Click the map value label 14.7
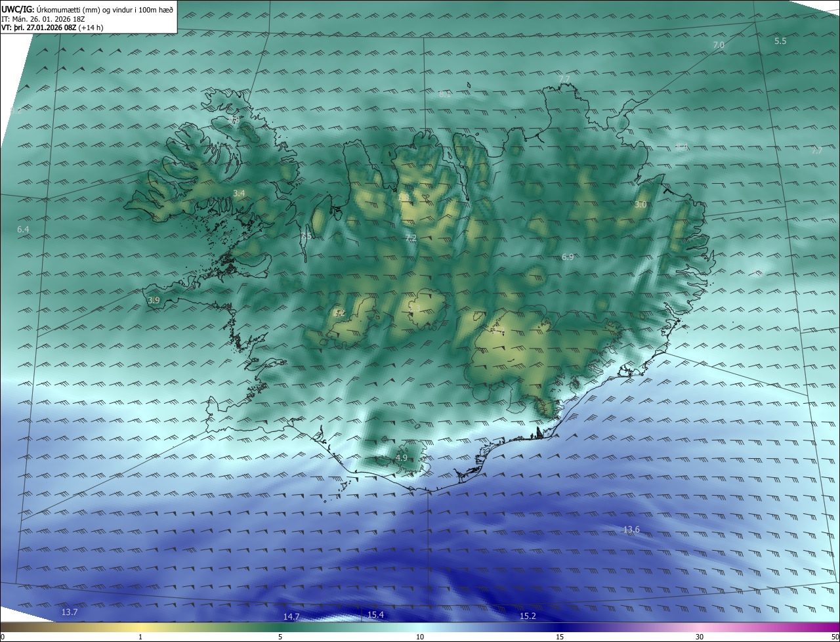Image resolution: width=840 pixels, height=642 pixels. click(x=291, y=616)
